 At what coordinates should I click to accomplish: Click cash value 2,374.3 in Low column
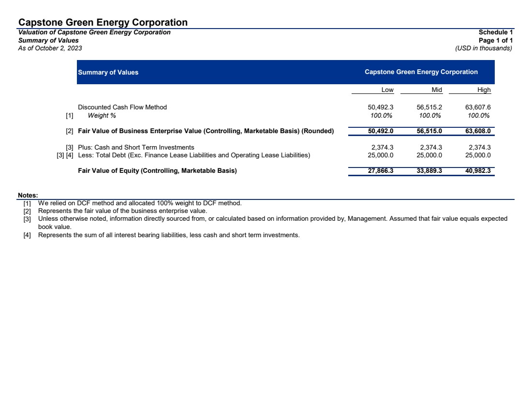(383, 148)
